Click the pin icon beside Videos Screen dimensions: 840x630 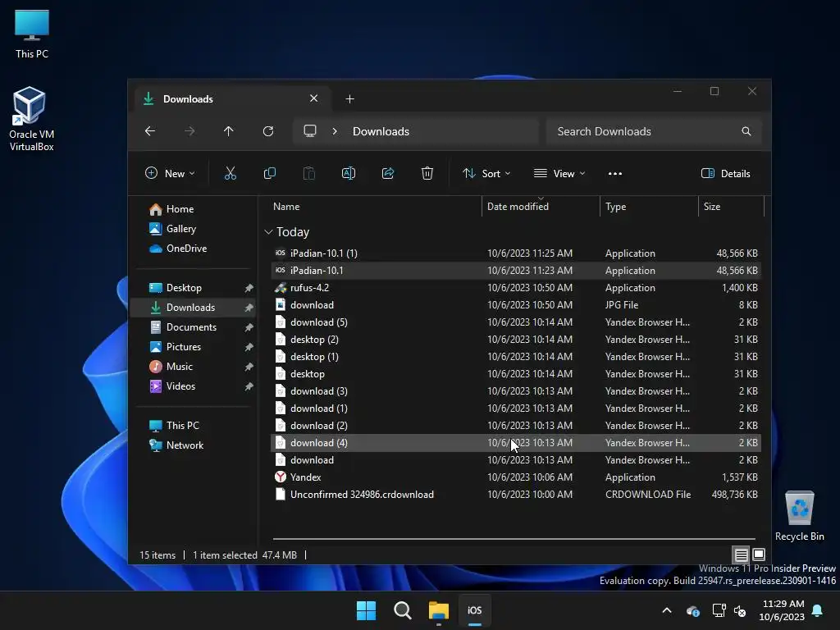249,387
